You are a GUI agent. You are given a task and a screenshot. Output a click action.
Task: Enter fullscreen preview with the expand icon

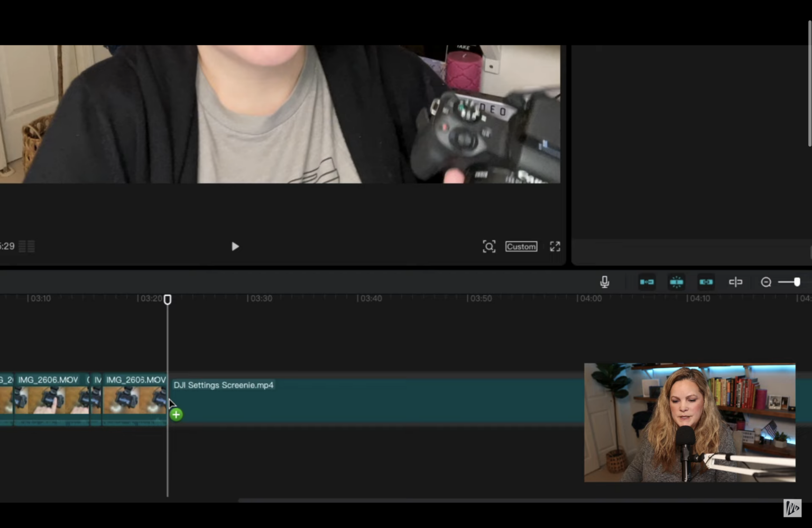coord(555,246)
